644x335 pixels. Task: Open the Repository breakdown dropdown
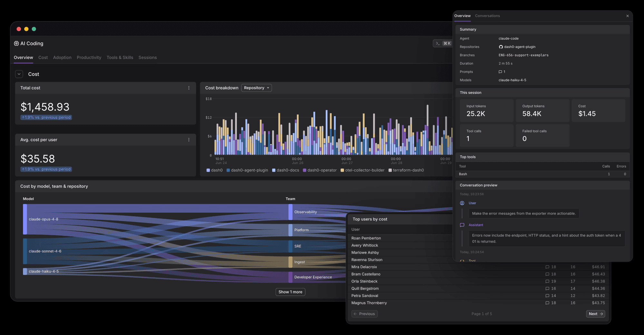[257, 88]
